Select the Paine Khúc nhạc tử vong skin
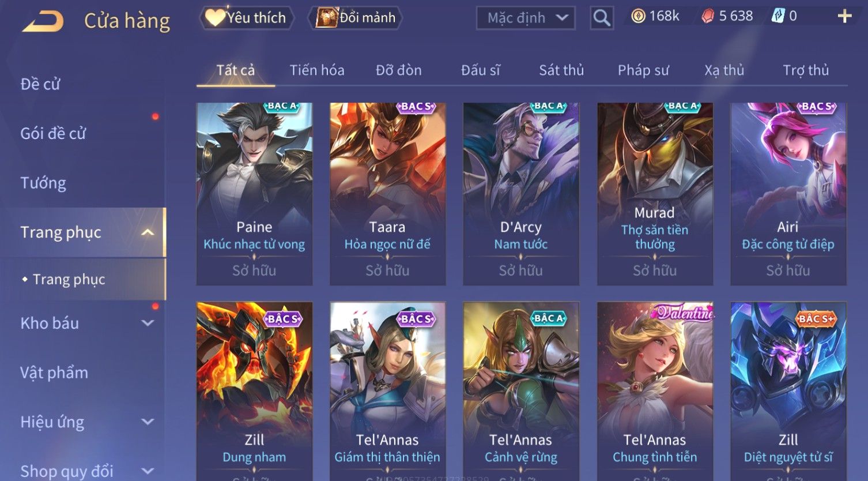This screenshot has height=481, width=868. 254,194
